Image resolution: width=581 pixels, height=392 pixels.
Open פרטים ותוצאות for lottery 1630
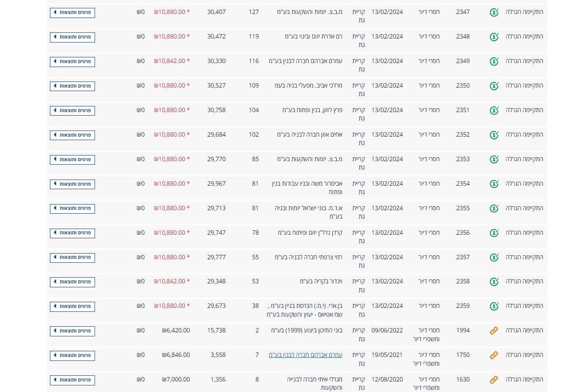72,380
